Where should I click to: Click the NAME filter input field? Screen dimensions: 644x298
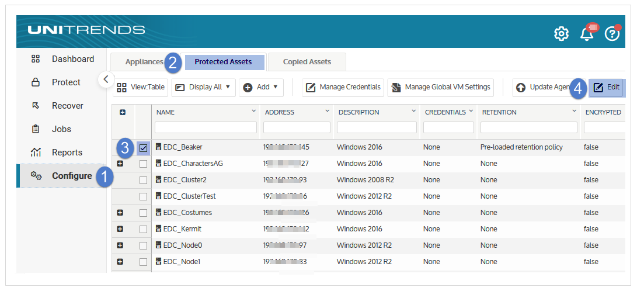(206, 127)
